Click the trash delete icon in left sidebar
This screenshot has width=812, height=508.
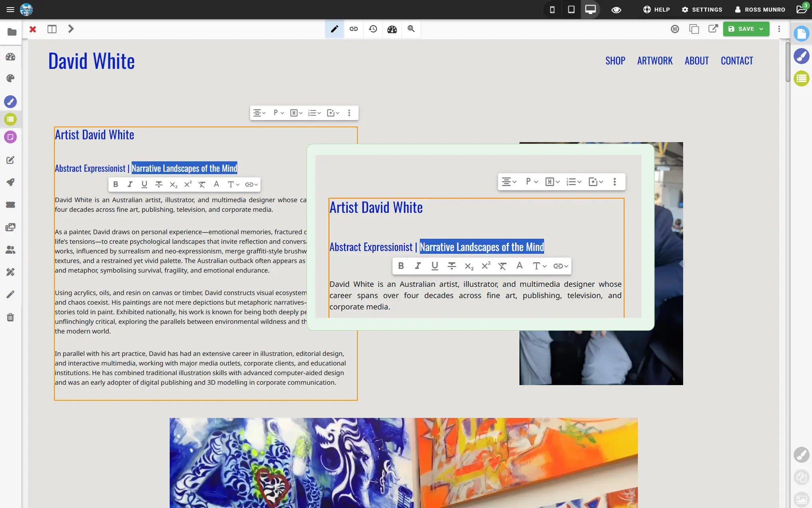coord(10,317)
